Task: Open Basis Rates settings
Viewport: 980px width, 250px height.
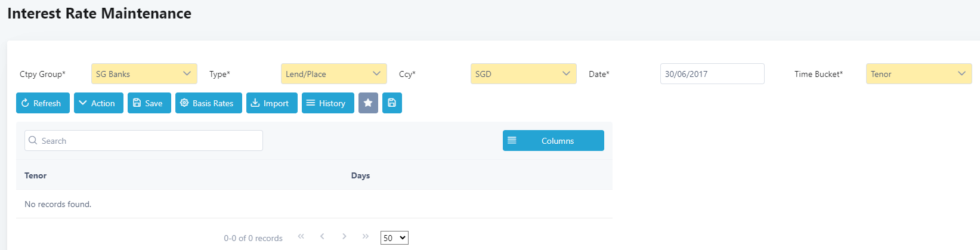Action: (x=208, y=103)
